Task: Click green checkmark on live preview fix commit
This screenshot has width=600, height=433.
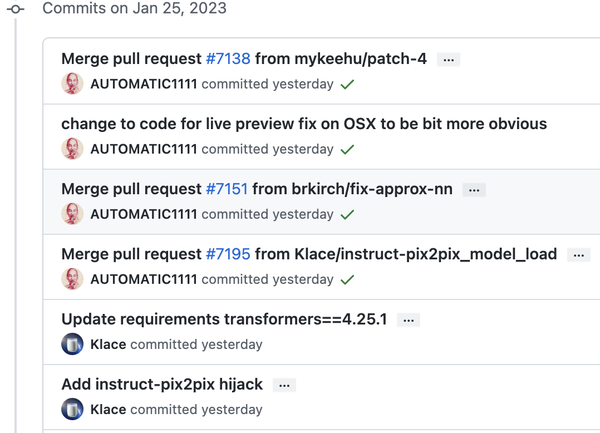Action: pyautogui.click(x=347, y=150)
